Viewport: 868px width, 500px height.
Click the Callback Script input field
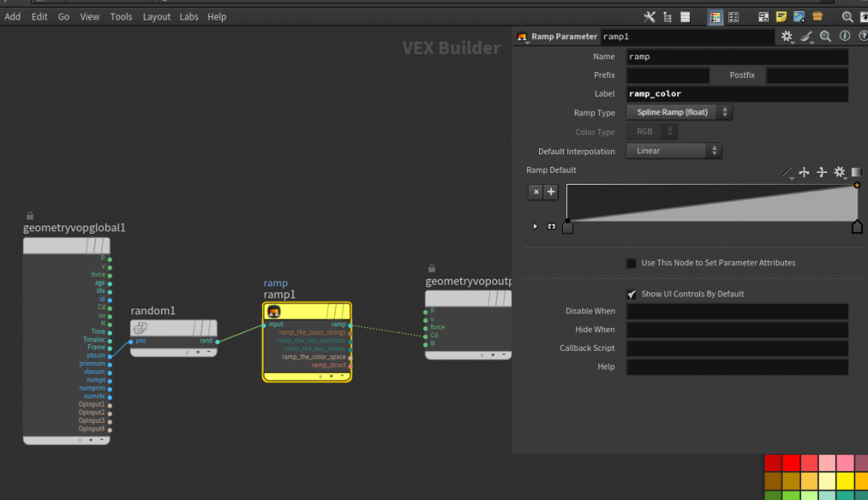click(x=737, y=348)
